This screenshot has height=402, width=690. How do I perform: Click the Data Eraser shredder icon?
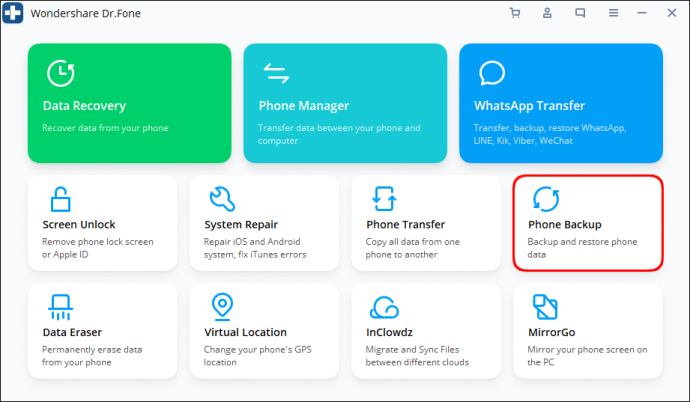[60, 307]
